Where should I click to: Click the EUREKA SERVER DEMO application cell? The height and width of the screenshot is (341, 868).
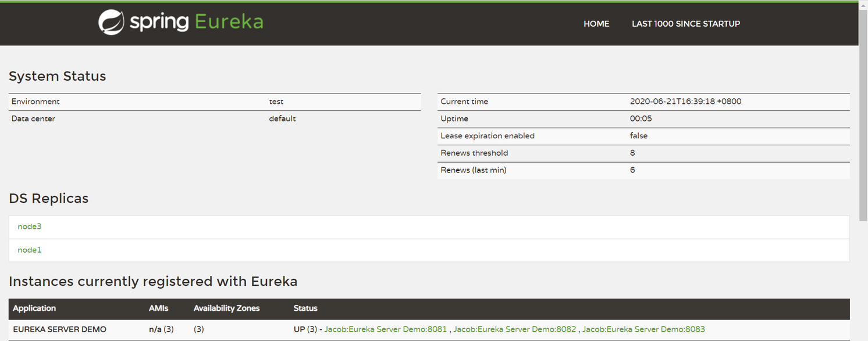(60, 329)
